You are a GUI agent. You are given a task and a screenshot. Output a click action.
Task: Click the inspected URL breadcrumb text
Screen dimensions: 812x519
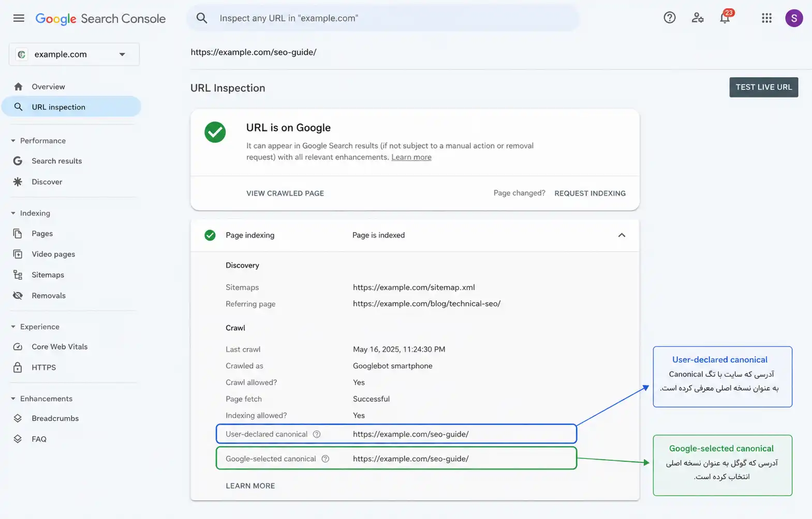tap(254, 52)
